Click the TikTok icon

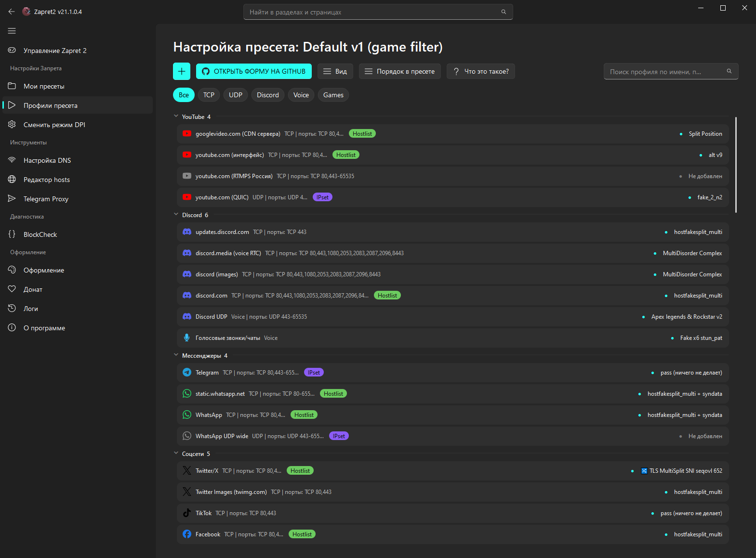(x=187, y=513)
